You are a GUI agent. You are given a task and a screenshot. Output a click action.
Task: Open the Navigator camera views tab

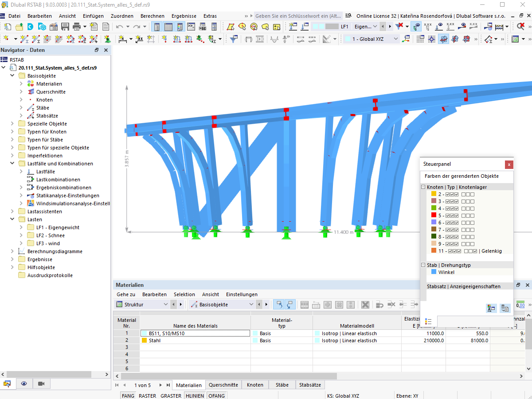pyautogui.click(x=41, y=383)
